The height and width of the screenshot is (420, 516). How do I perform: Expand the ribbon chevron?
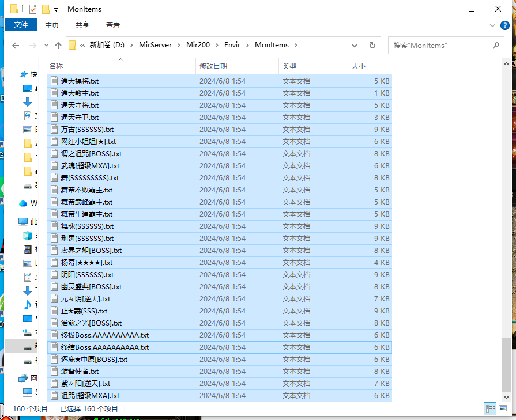pyautogui.click(x=492, y=25)
